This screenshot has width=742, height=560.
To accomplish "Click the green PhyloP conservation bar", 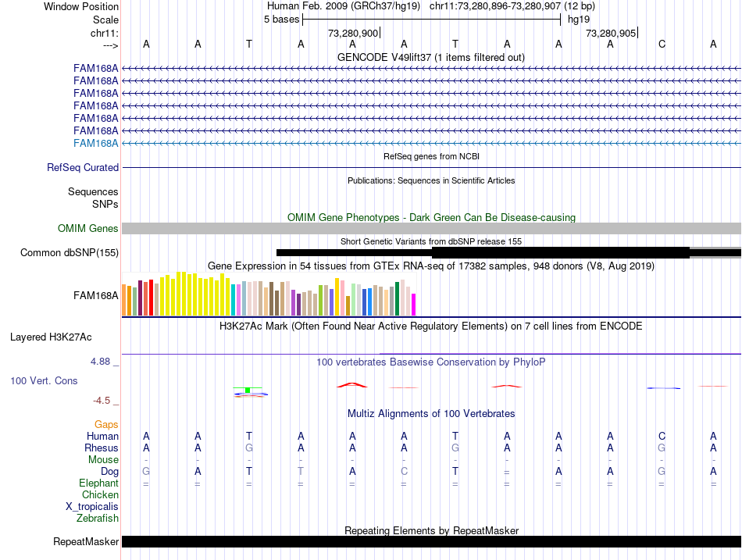I will (248, 390).
